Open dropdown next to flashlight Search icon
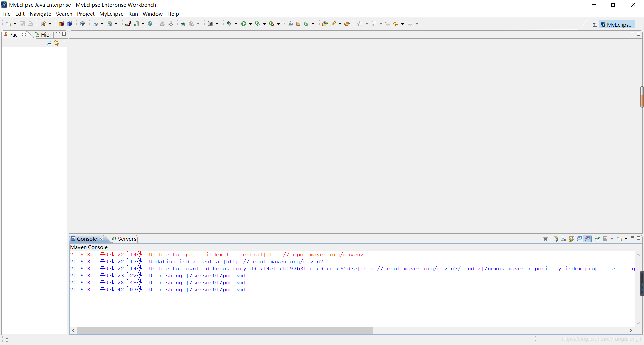 340,24
